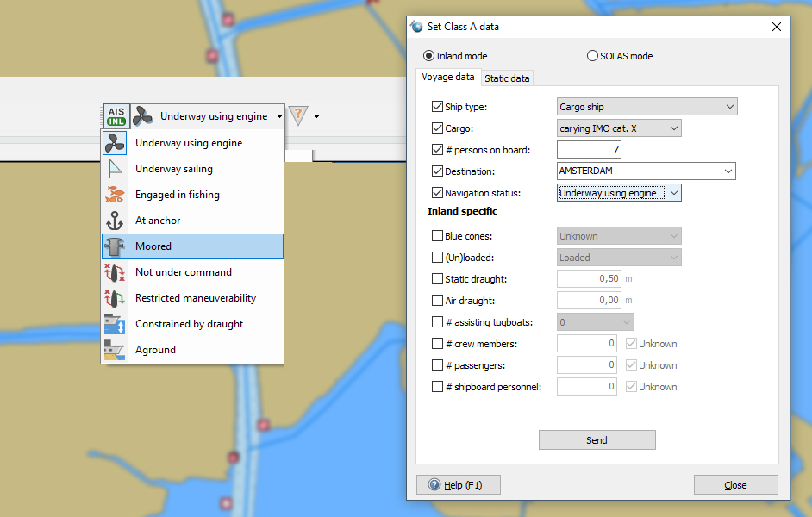Expand the Cargo category dropdown
The width and height of the screenshot is (812, 517).
tap(619, 128)
